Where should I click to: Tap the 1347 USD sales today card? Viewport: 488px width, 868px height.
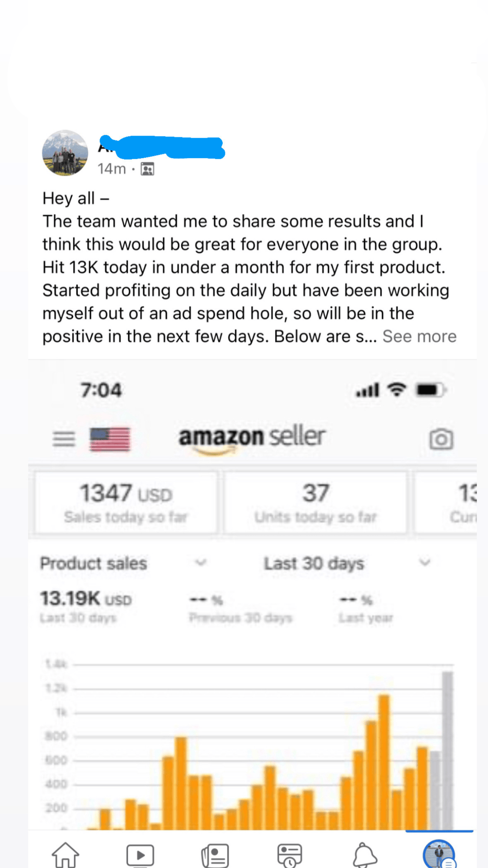pos(126,503)
